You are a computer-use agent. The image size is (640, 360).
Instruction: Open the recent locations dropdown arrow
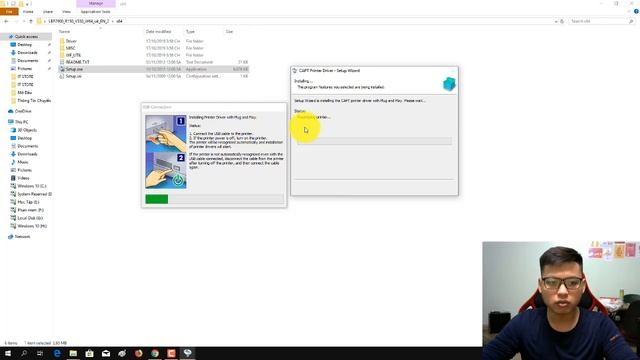coord(24,21)
